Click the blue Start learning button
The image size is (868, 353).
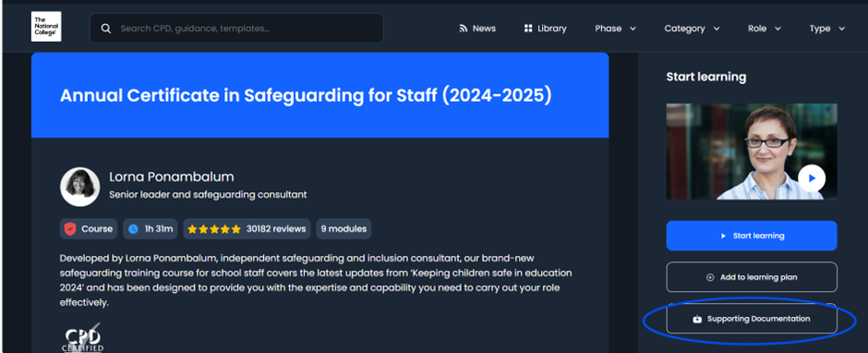(x=752, y=236)
